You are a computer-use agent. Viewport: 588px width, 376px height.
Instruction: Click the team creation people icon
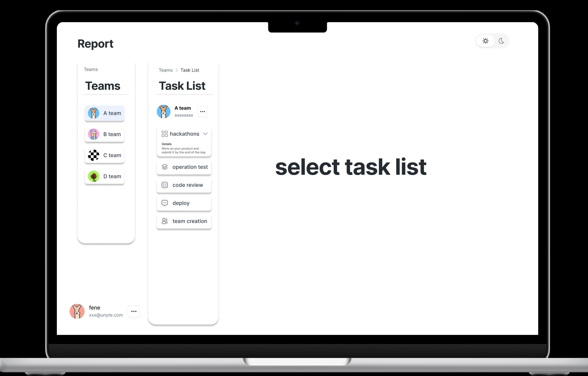[165, 221]
